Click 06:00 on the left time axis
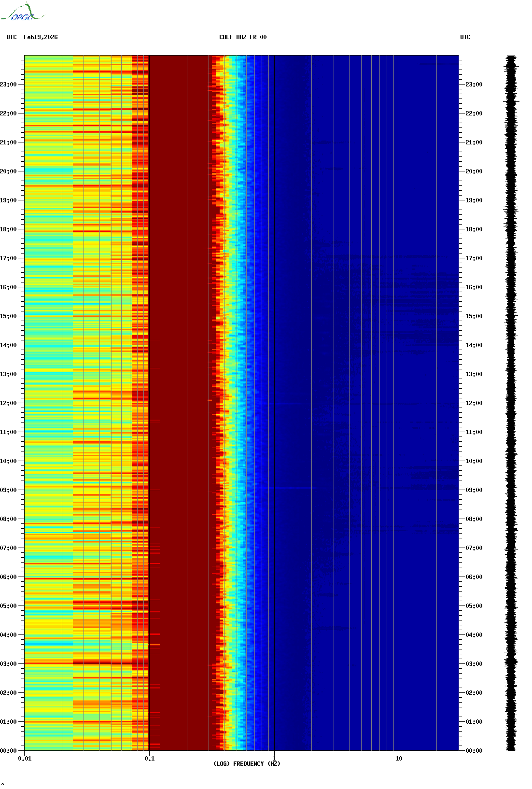This screenshot has height=789, width=532. click(x=8, y=577)
